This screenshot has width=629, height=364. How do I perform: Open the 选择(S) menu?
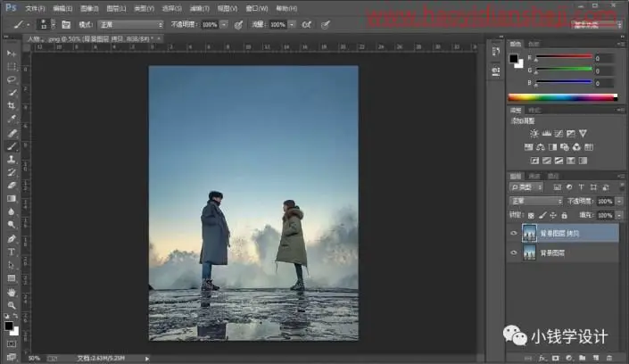click(171, 8)
